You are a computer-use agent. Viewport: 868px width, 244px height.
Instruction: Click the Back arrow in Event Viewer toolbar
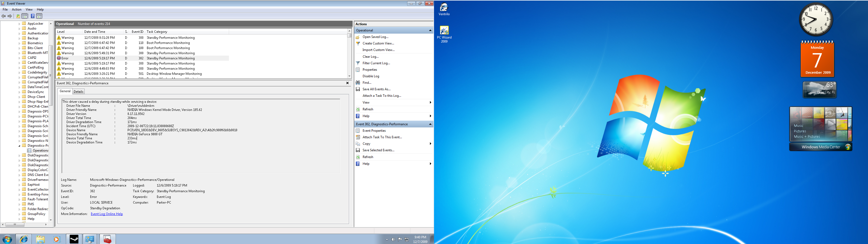tap(4, 16)
